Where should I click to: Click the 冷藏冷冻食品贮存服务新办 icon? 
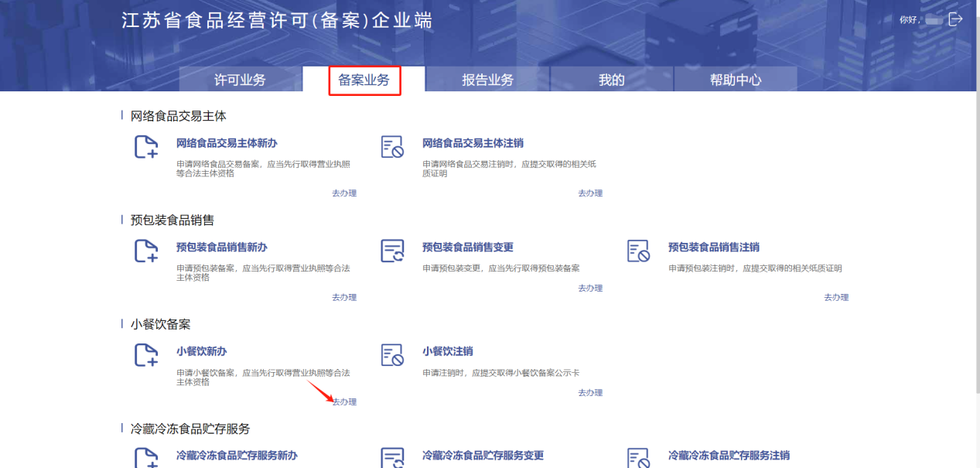pyautogui.click(x=146, y=457)
